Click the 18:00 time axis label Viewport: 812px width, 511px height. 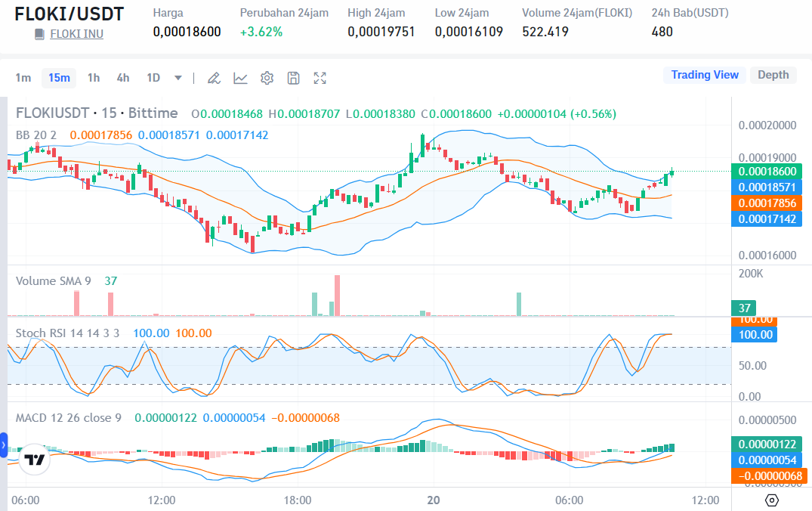[x=298, y=500]
